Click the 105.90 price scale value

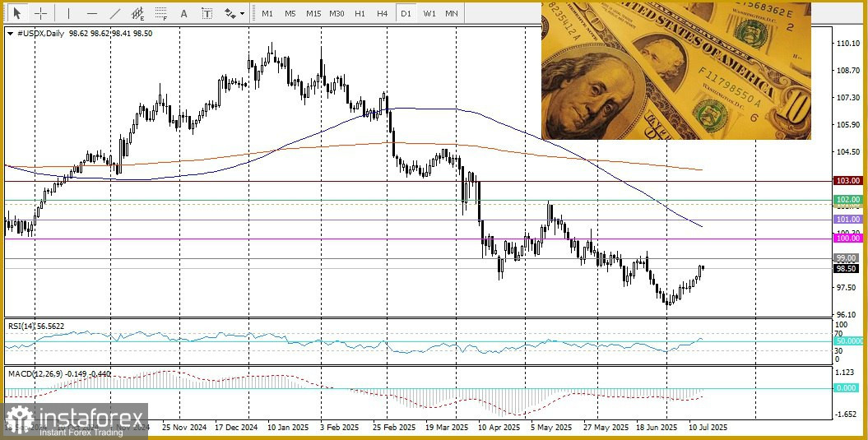click(848, 124)
